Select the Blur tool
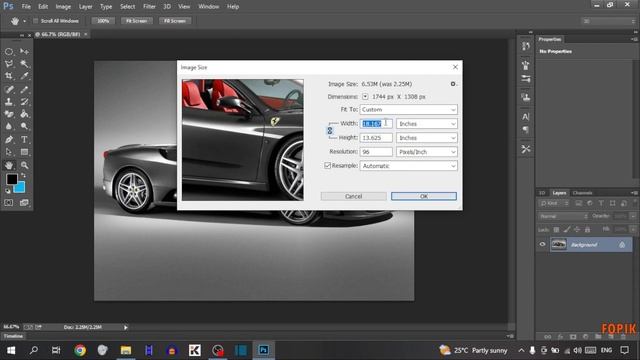Image resolution: width=640 pixels, height=360 pixels. click(9, 126)
